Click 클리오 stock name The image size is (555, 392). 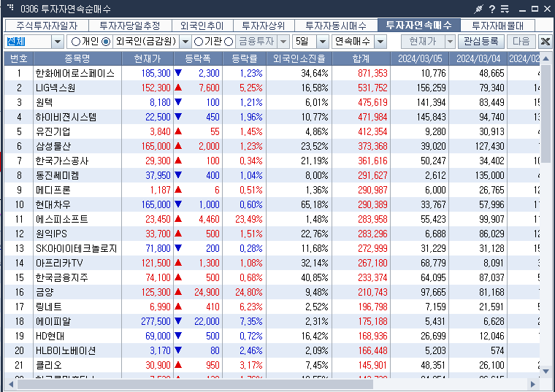49,365
